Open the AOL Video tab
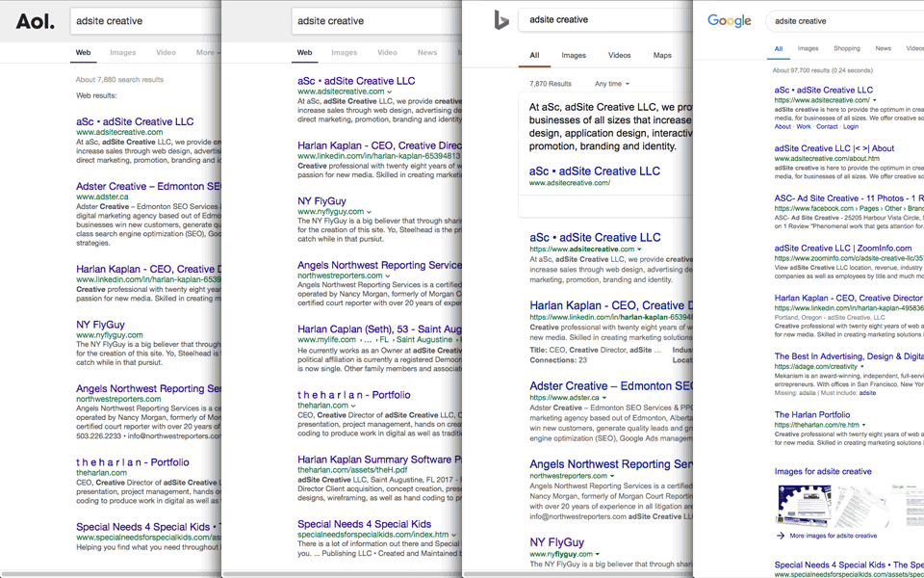Image resolution: width=924 pixels, height=578 pixels. 166,52
